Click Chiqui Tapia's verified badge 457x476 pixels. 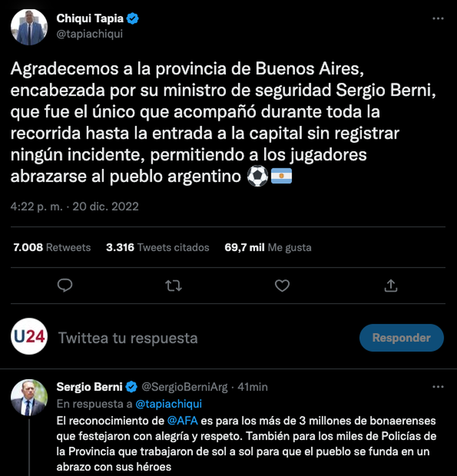point(133,18)
